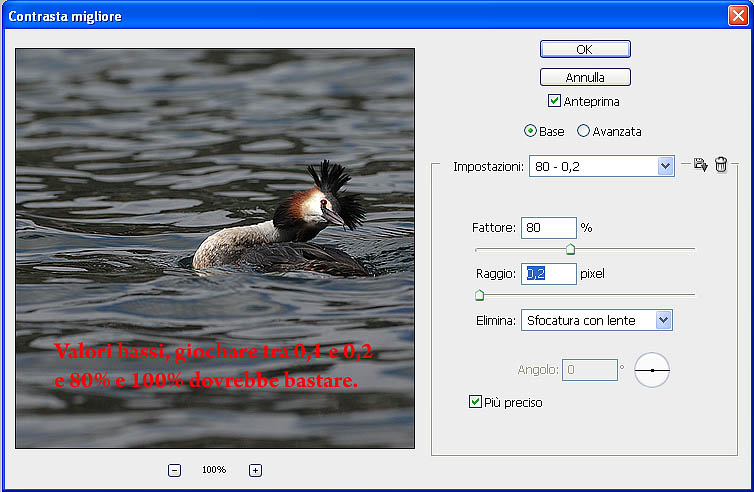This screenshot has height=492, width=754.
Task: Open the Elimina blur type dropdown
Action: point(597,320)
